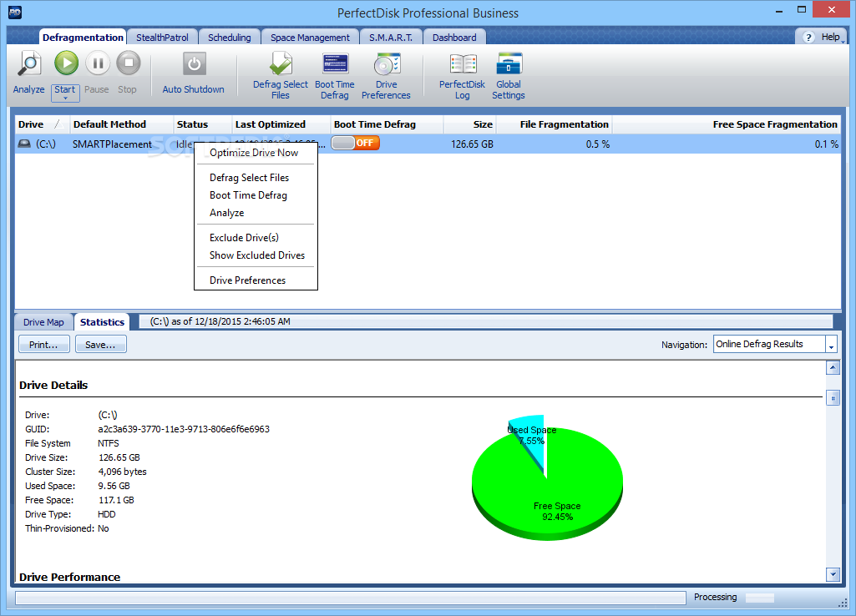Open Defrag Select Files icon

[281, 63]
